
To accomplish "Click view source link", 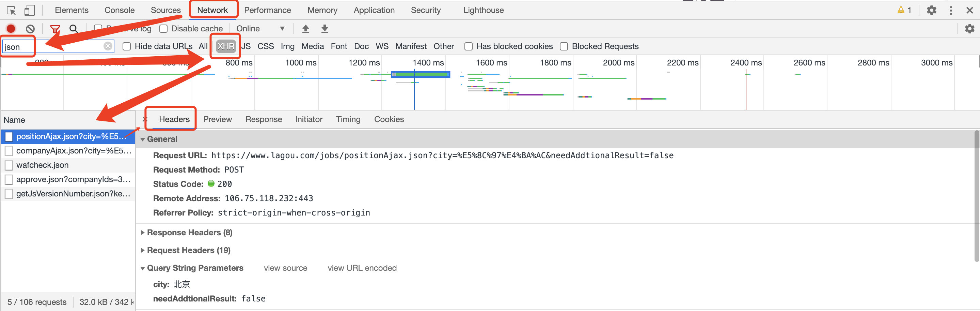I will click(x=285, y=268).
